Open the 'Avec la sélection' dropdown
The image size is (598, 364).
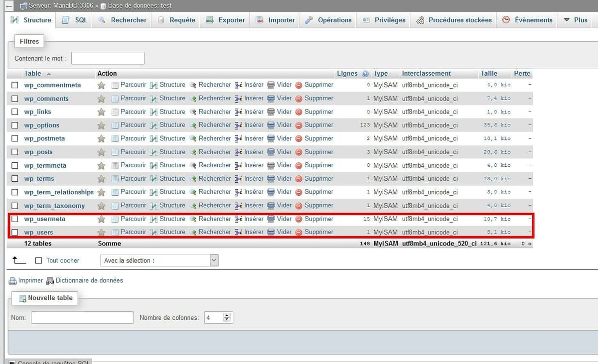(x=159, y=260)
